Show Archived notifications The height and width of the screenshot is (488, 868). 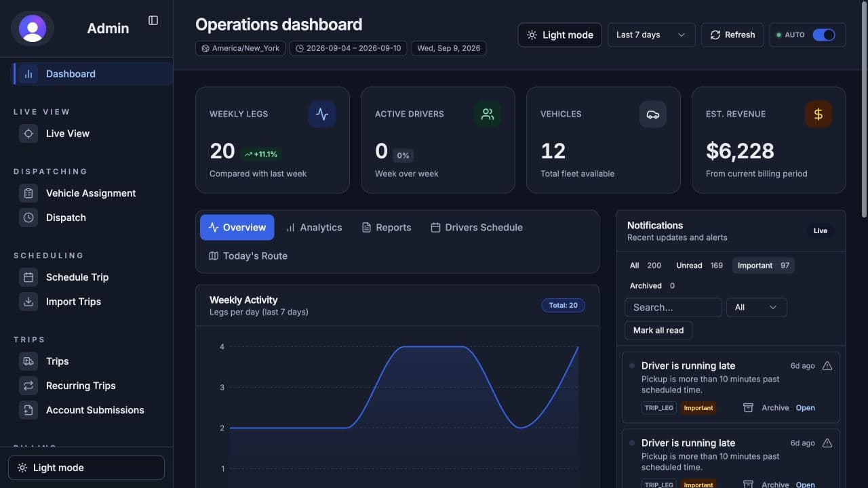click(652, 286)
